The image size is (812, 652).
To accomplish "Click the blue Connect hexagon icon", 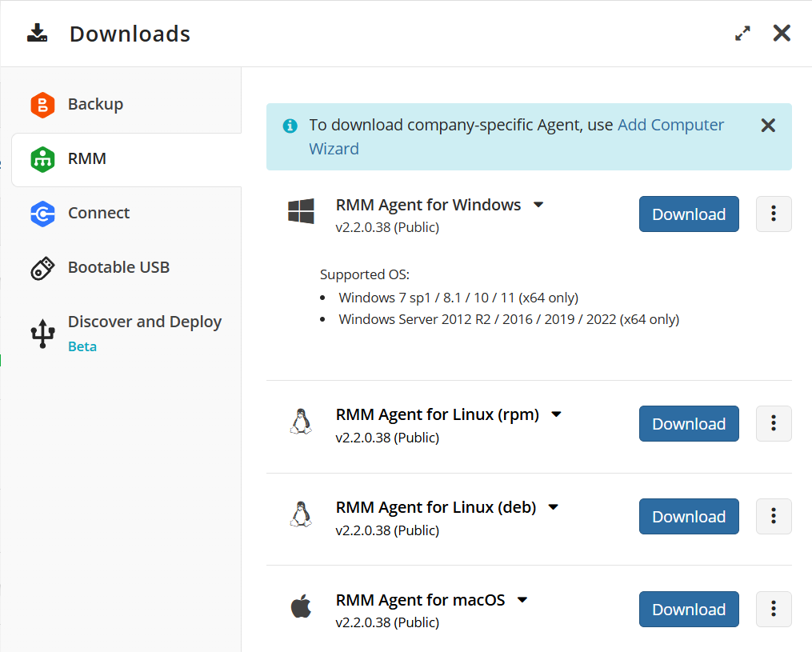I will tap(42, 214).
